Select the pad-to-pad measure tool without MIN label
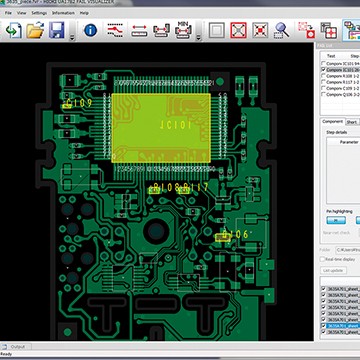The width and height of the screenshot is (360, 360). click(161, 30)
